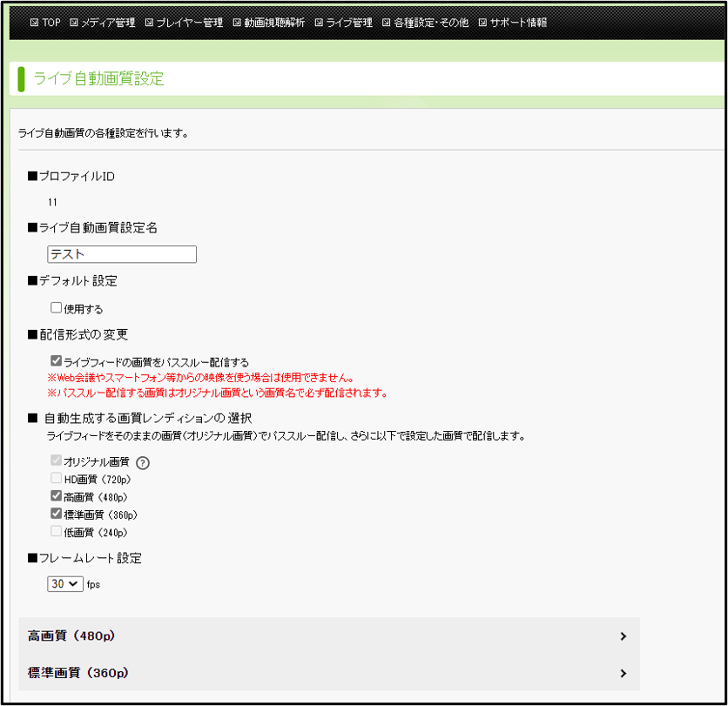Click the red ※Web会議やスマートフォン warning text
Image resolution: width=728 pixels, height=706 pixels.
click(x=200, y=378)
